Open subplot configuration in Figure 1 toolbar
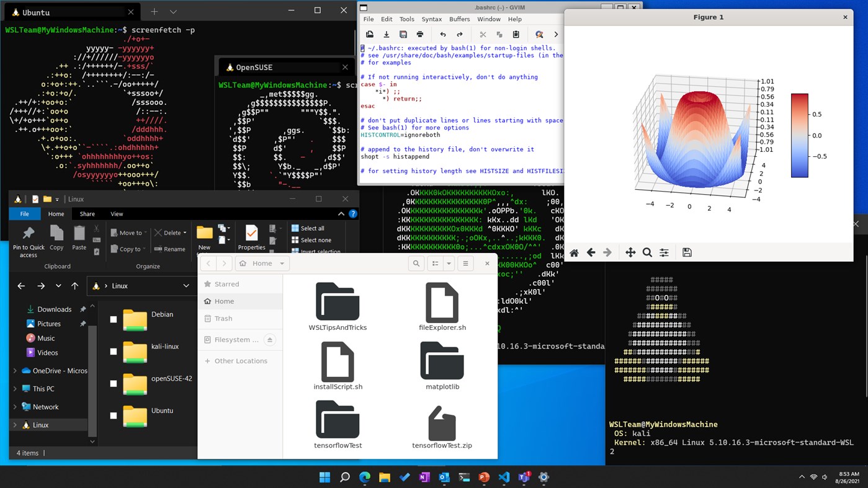The height and width of the screenshot is (488, 868). tap(664, 252)
